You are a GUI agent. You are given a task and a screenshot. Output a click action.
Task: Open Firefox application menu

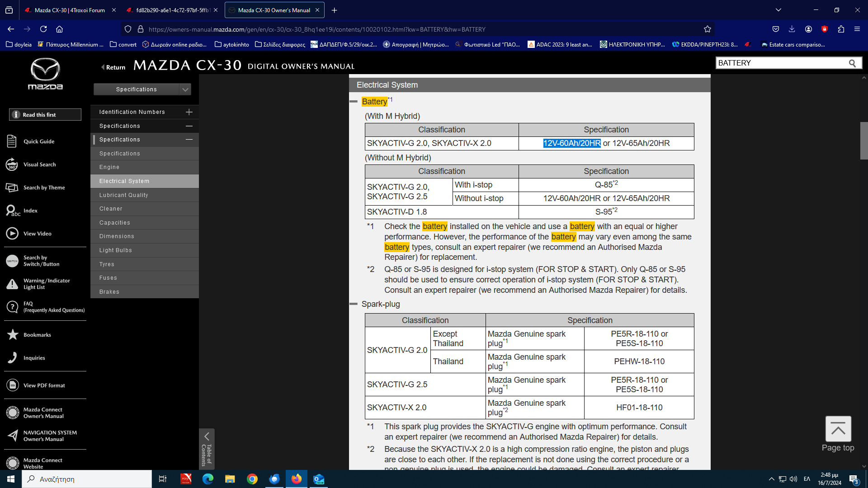pyautogui.click(x=857, y=29)
